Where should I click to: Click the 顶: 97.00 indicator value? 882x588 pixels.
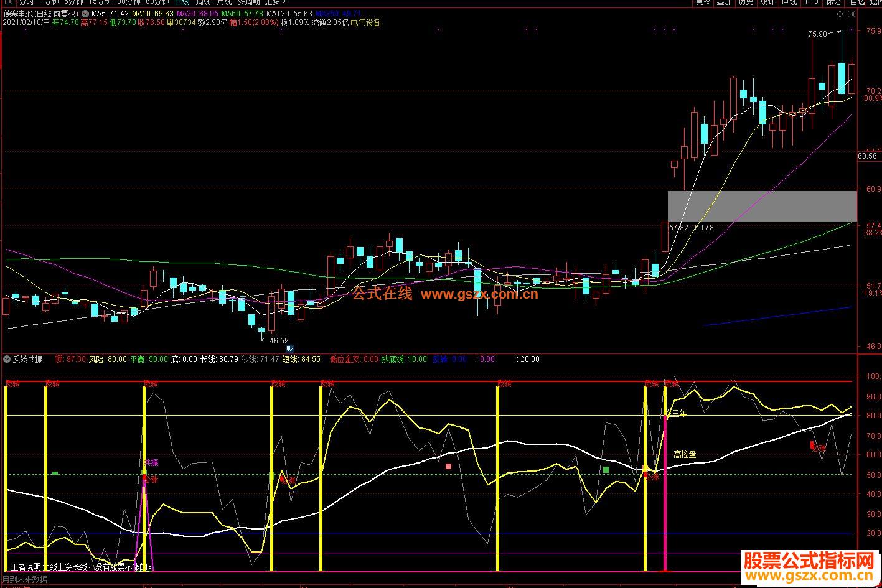pyautogui.click(x=70, y=359)
